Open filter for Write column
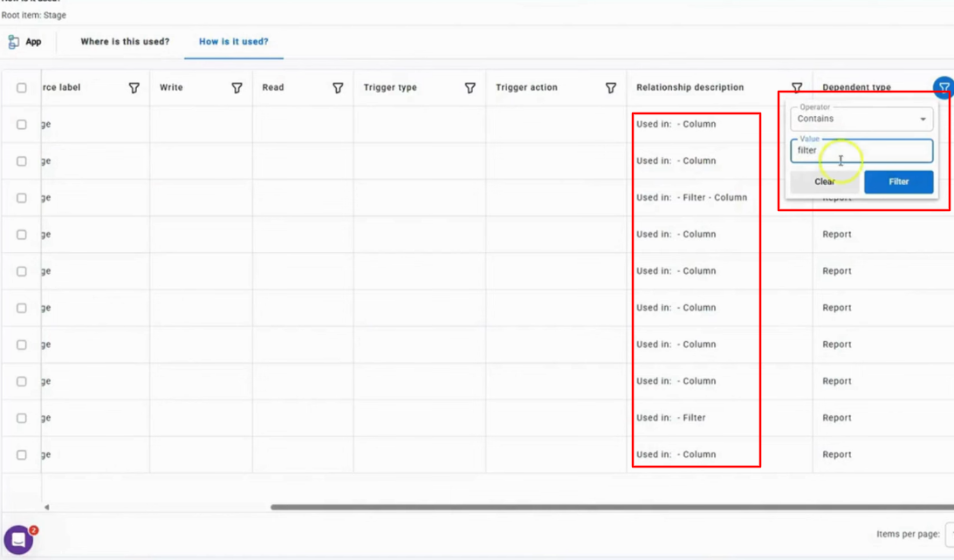Screen dimensions: 954x560 [x=237, y=88]
